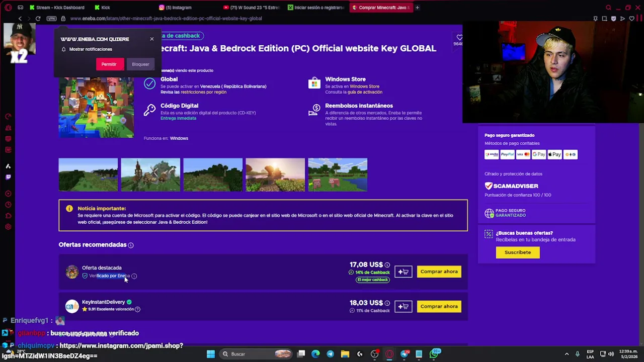This screenshot has height=362, width=644.
Task: Open the pigs screenshot thumbnail
Action: point(338,174)
